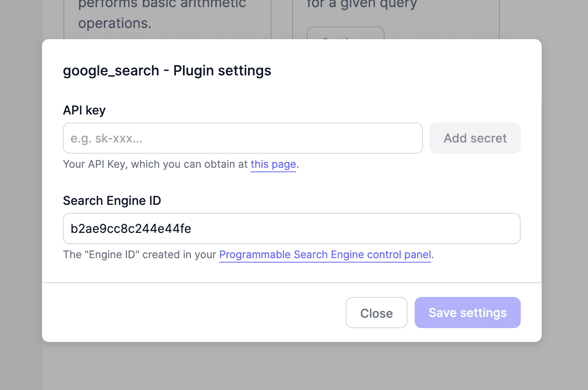This screenshot has height=390, width=588.
Task: Click the 'Search Engine ID' label
Action: click(x=112, y=201)
